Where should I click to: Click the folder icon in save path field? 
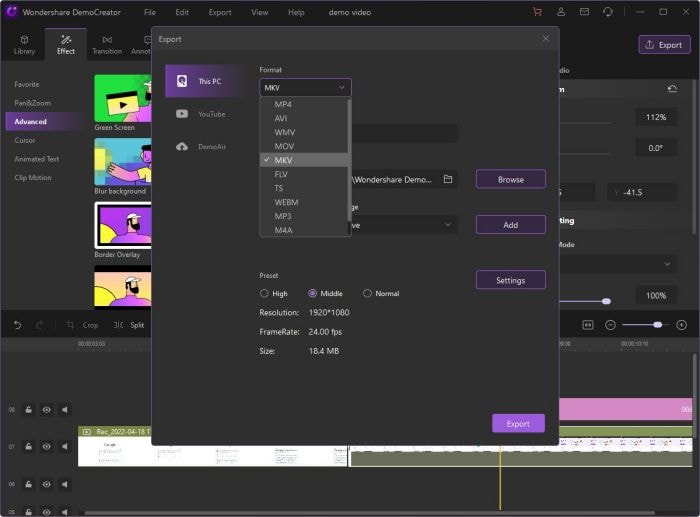pyautogui.click(x=448, y=179)
